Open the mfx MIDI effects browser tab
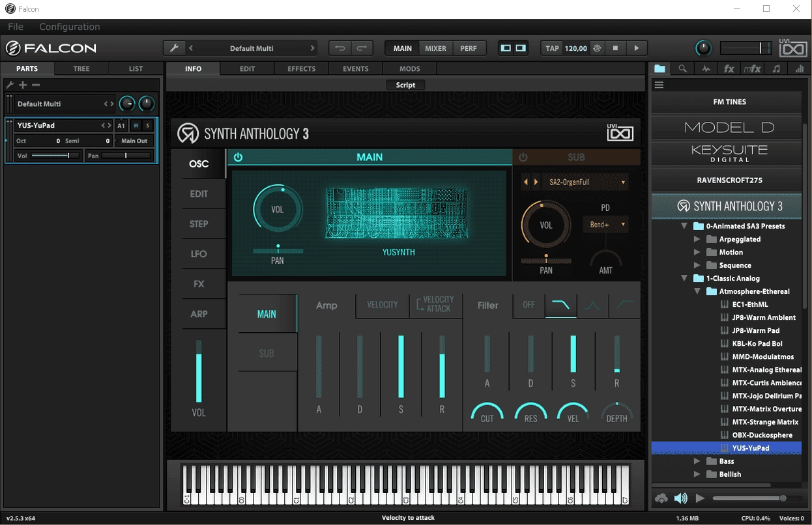Screen dimensions: 812x525 click(752, 68)
